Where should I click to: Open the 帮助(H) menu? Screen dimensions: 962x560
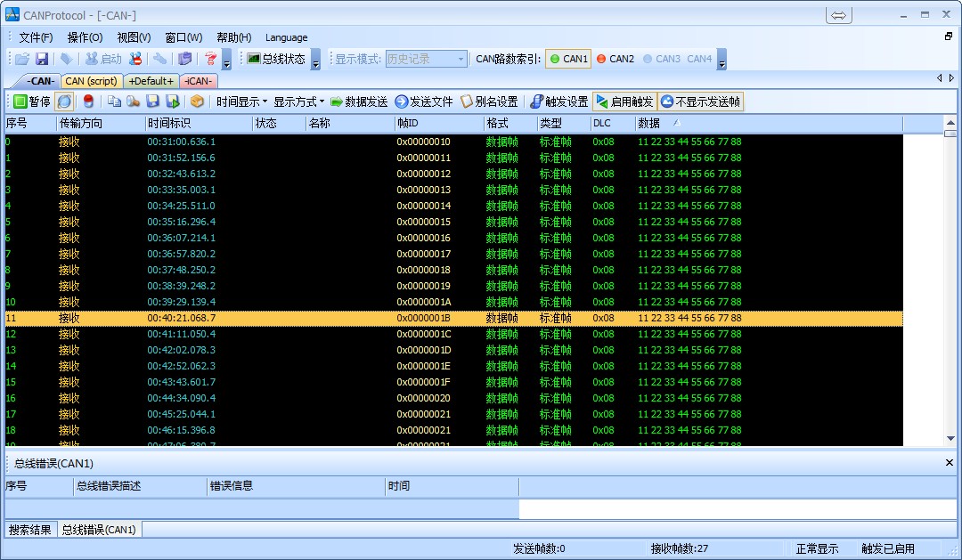point(233,37)
